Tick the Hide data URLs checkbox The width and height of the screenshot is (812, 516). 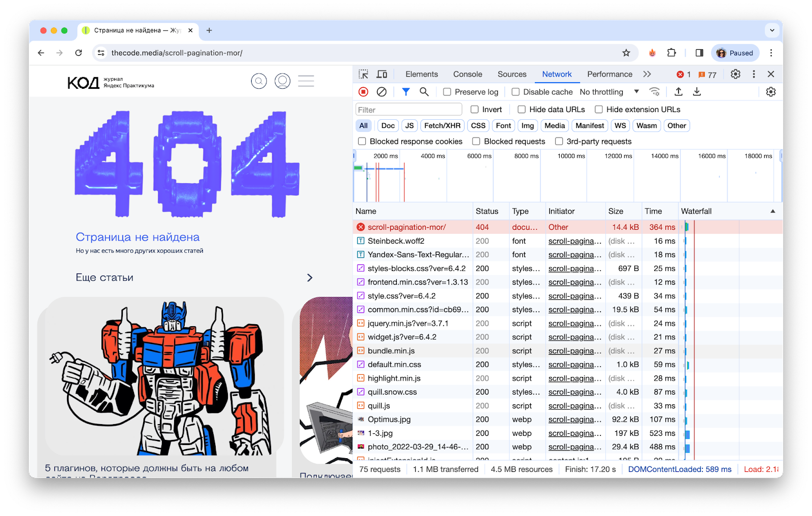[x=522, y=110]
